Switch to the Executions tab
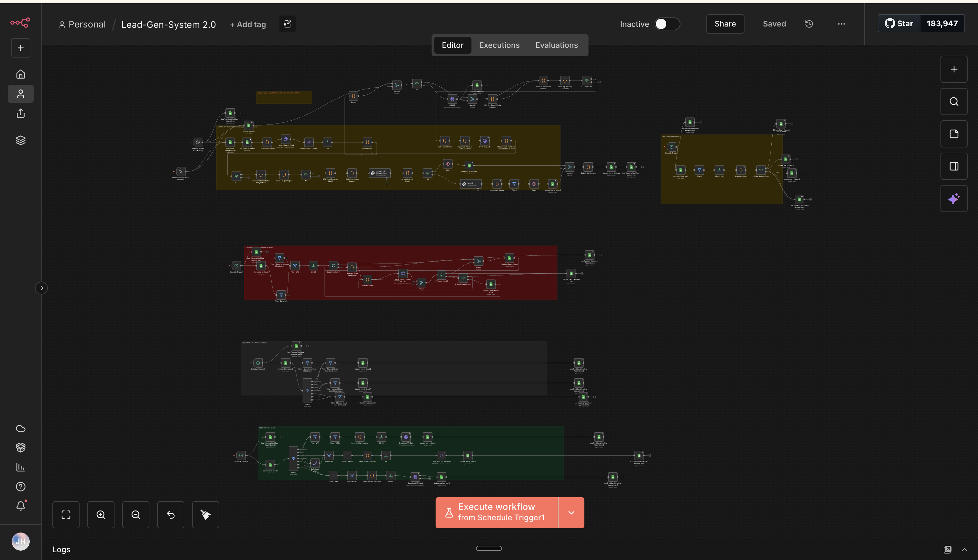The image size is (978, 560). pos(499,45)
